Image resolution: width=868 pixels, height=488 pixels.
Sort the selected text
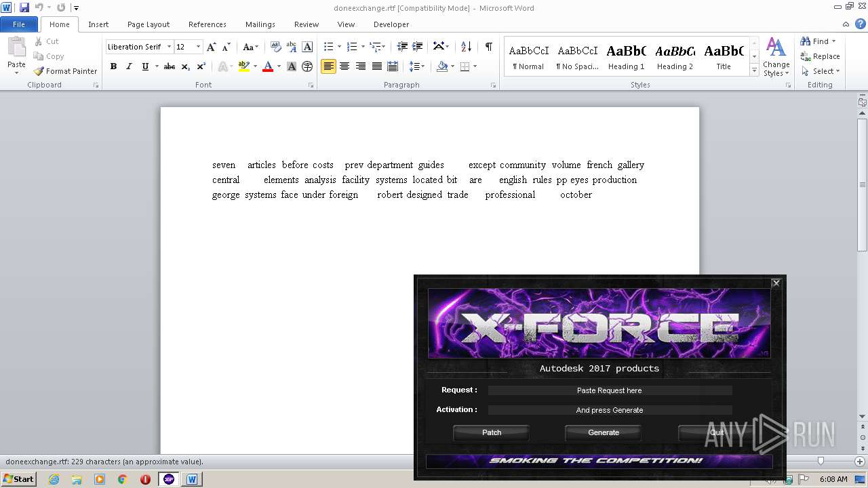pos(466,47)
